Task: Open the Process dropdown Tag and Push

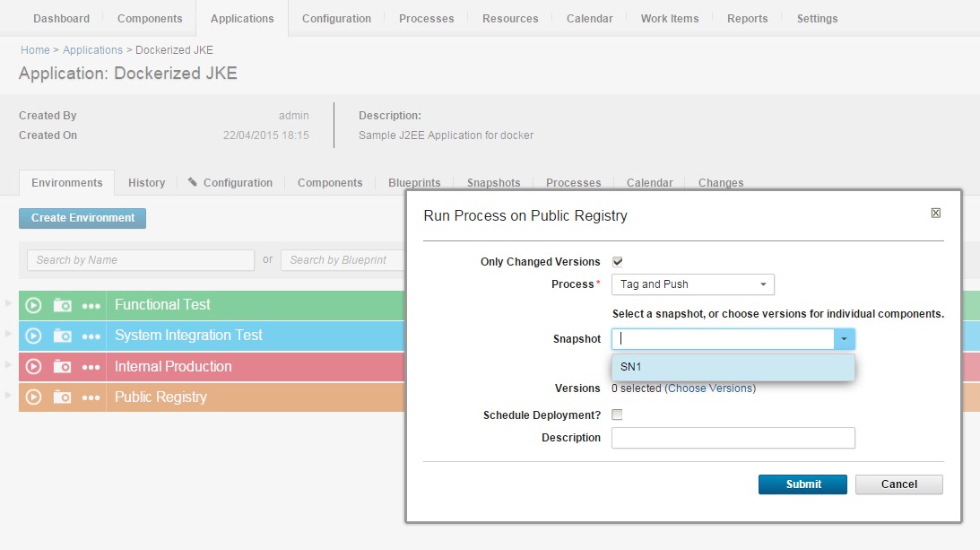Action: (x=692, y=284)
